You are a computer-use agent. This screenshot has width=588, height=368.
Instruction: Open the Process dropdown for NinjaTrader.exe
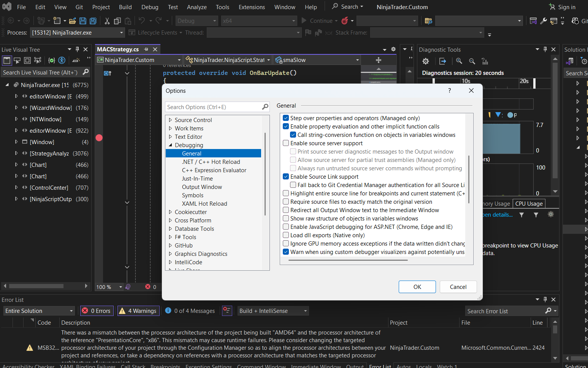(122, 33)
